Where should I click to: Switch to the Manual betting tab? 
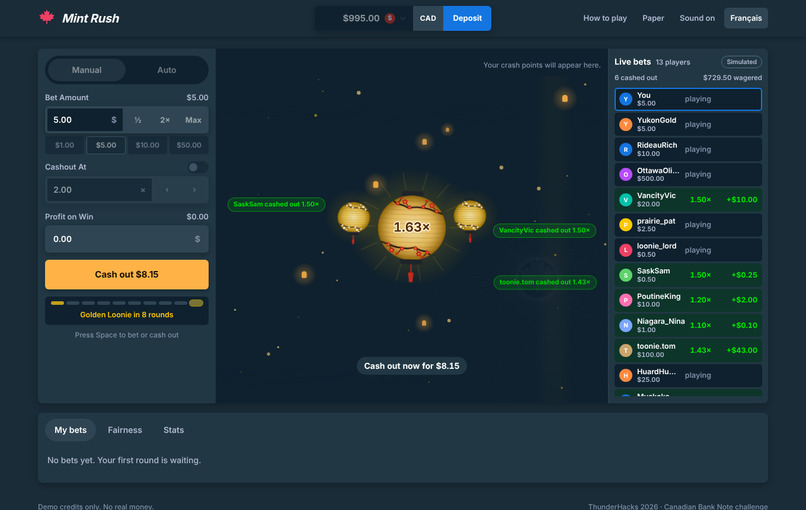(x=86, y=70)
